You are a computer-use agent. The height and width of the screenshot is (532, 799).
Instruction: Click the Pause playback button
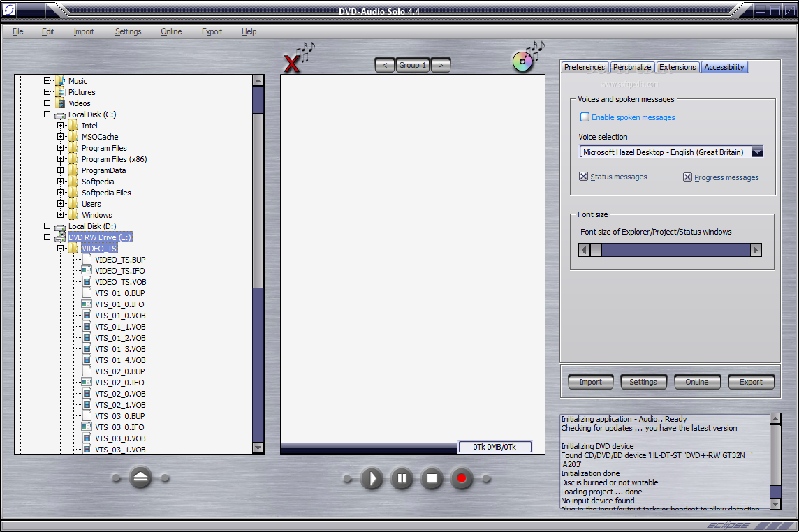(402, 478)
